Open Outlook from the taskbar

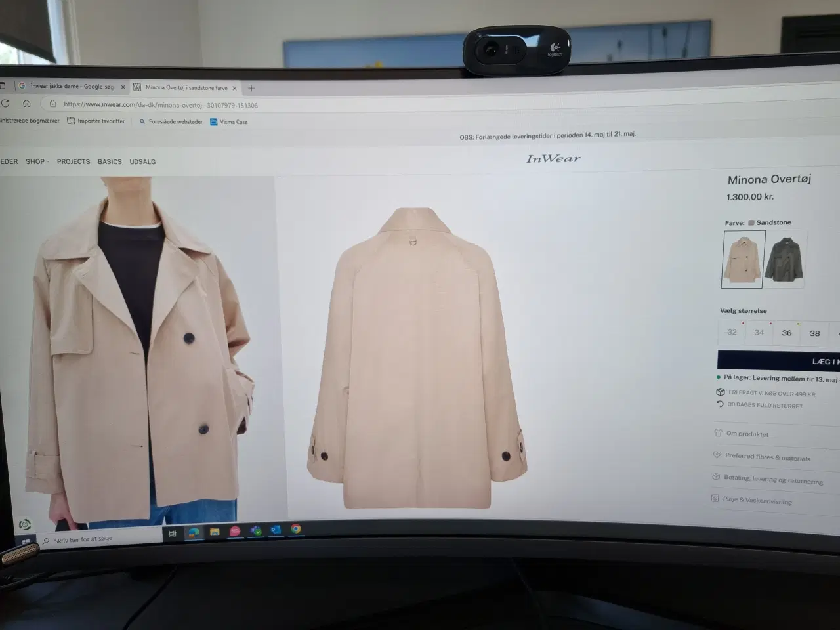click(276, 530)
